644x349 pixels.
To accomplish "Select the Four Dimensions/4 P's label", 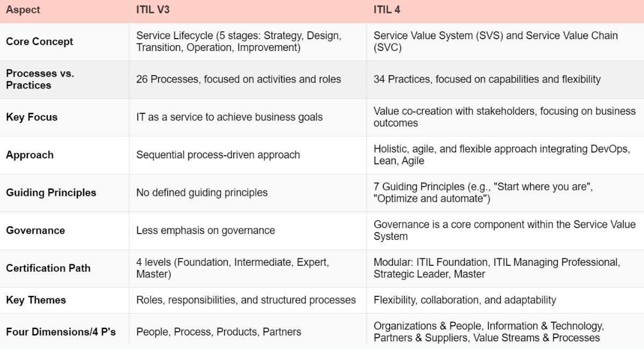I will coord(61,332).
